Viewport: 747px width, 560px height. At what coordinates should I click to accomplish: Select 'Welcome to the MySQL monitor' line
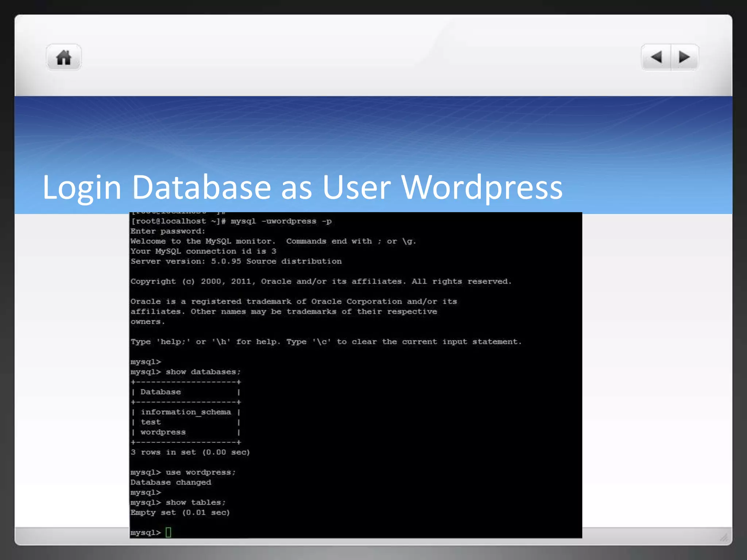[x=273, y=241]
